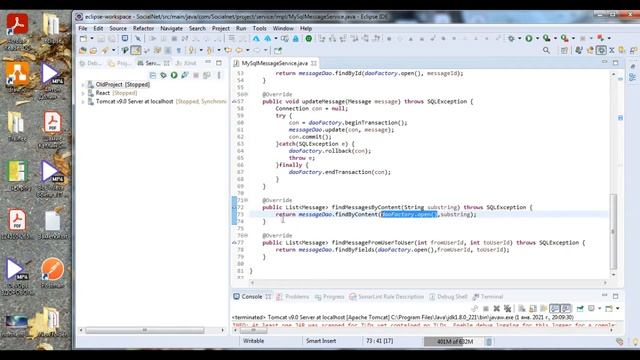The height and width of the screenshot is (360, 640).
Task: Collapse the updateMessage method fold at line 56
Action: click(246, 95)
